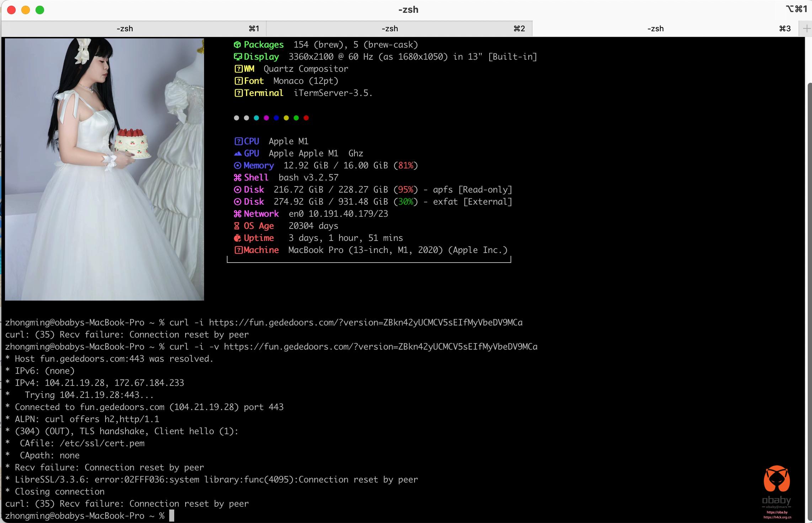Screen dimensions: 812x523
Task: Switch to the second -zsh tab (⌘2)
Action: pos(399,29)
